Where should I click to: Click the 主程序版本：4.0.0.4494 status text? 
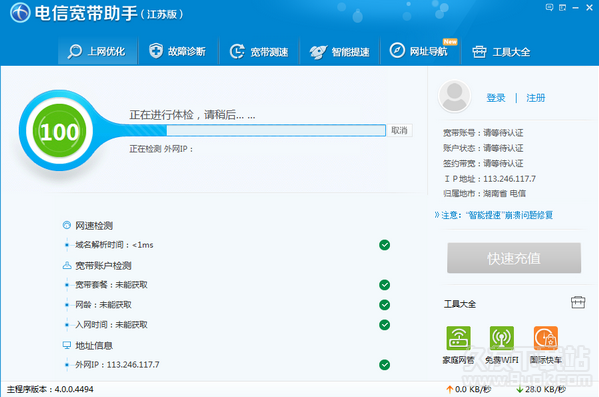coord(50,389)
